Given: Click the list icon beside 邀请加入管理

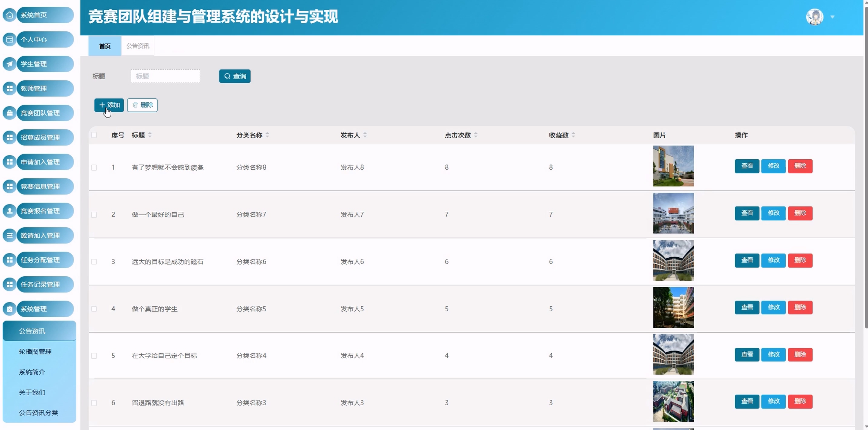Looking at the screenshot, I should click(x=9, y=235).
